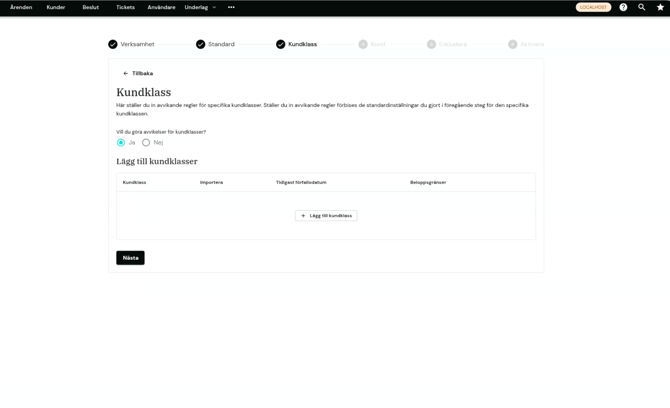
Task: Go back with the Tillbaka link
Action: click(x=138, y=73)
